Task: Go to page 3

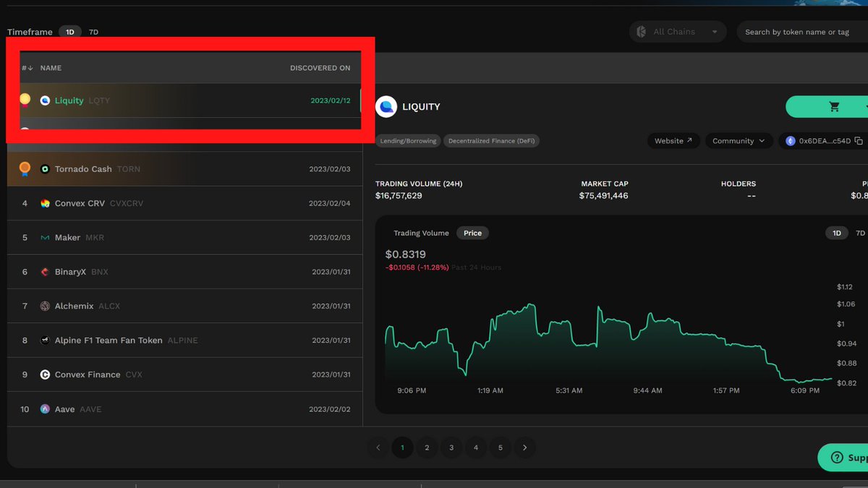Action: click(x=451, y=448)
